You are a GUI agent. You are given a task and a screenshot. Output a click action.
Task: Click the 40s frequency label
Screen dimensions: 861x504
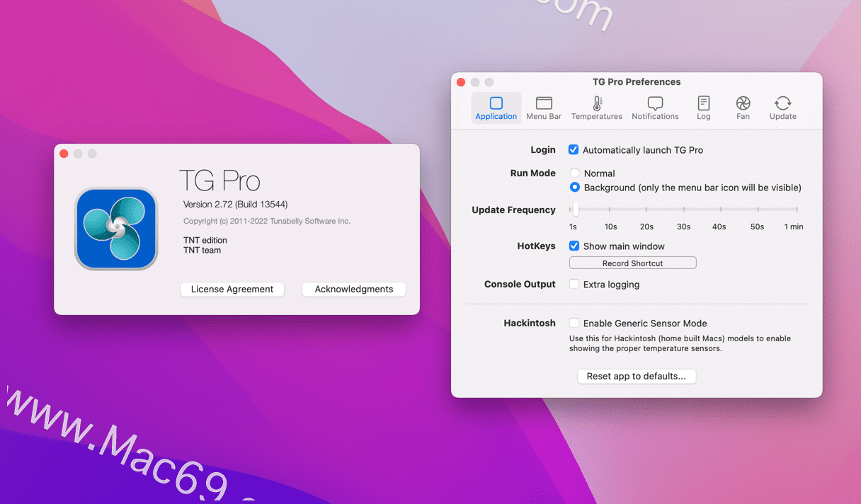point(719,227)
